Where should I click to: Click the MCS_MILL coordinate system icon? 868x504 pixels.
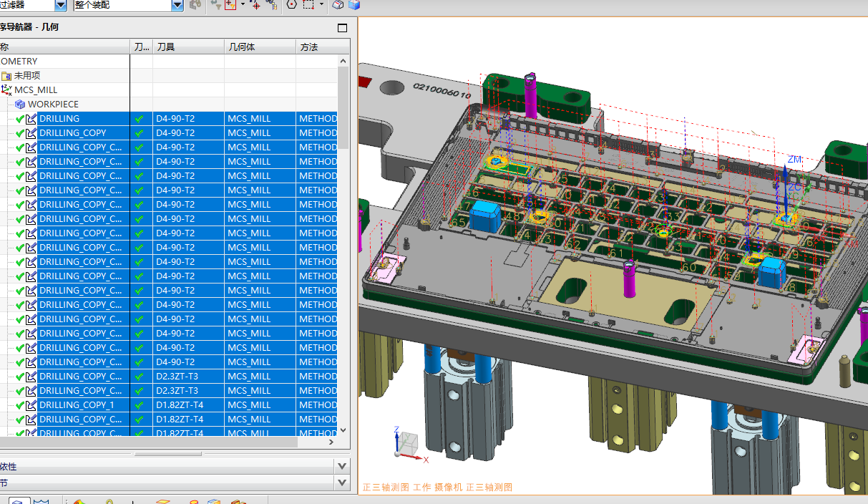(x=6, y=90)
